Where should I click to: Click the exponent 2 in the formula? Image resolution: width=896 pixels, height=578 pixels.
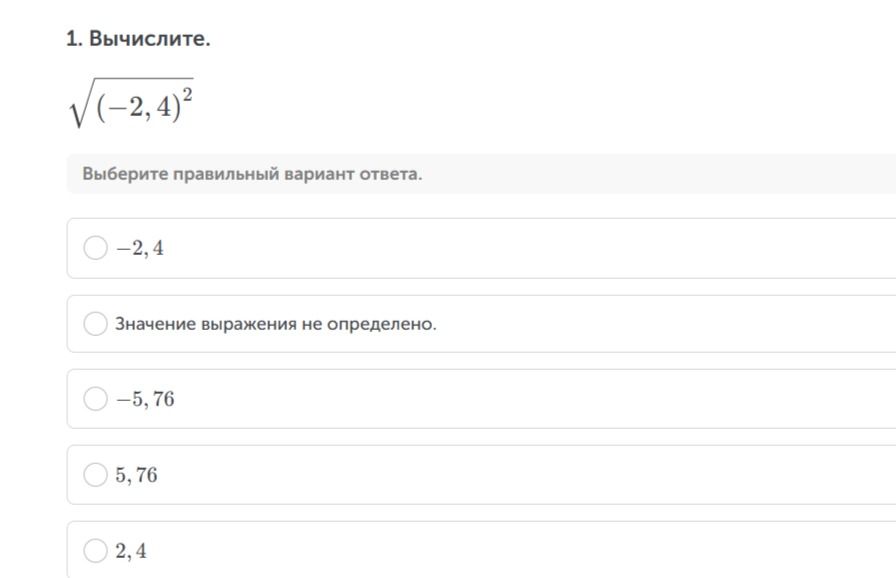pyautogui.click(x=188, y=94)
